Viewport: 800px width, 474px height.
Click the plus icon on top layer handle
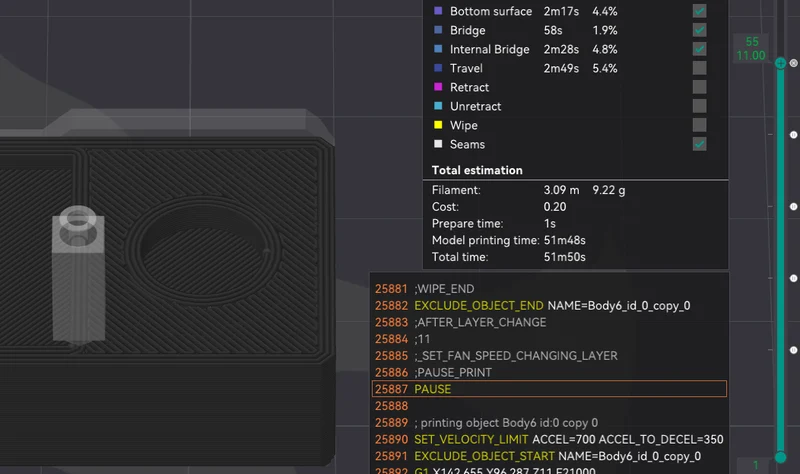tap(780, 63)
